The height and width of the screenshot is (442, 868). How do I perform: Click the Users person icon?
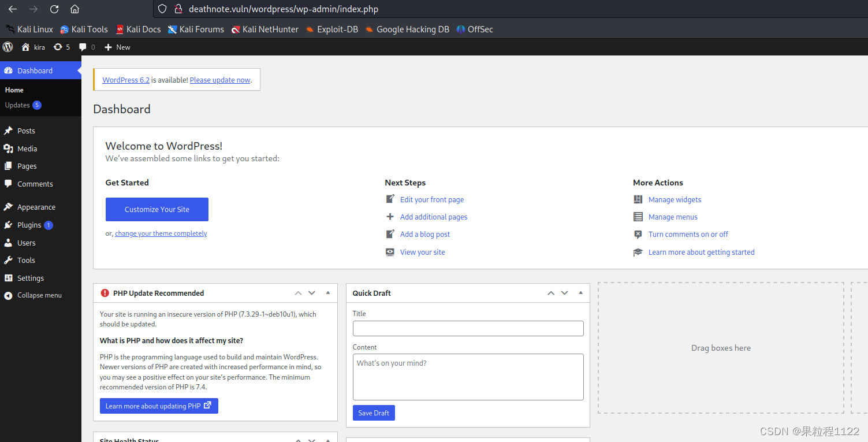click(x=8, y=243)
